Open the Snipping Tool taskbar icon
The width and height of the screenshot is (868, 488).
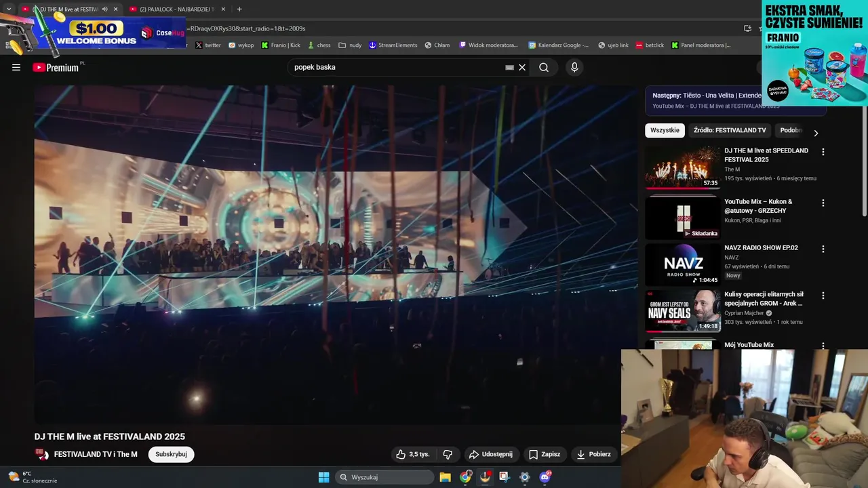pyautogui.click(x=505, y=477)
